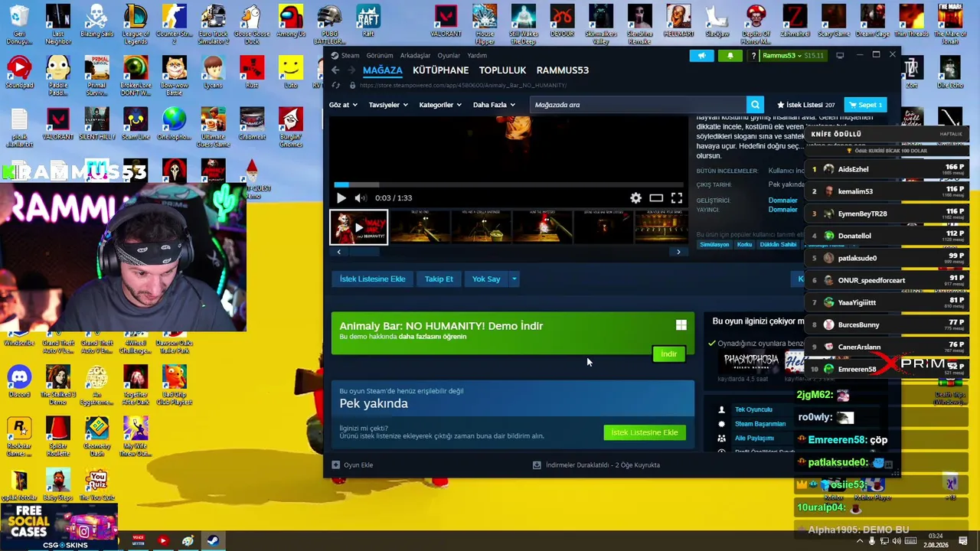Click the Takip Et button
The width and height of the screenshot is (980, 551).
coord(439,279)
